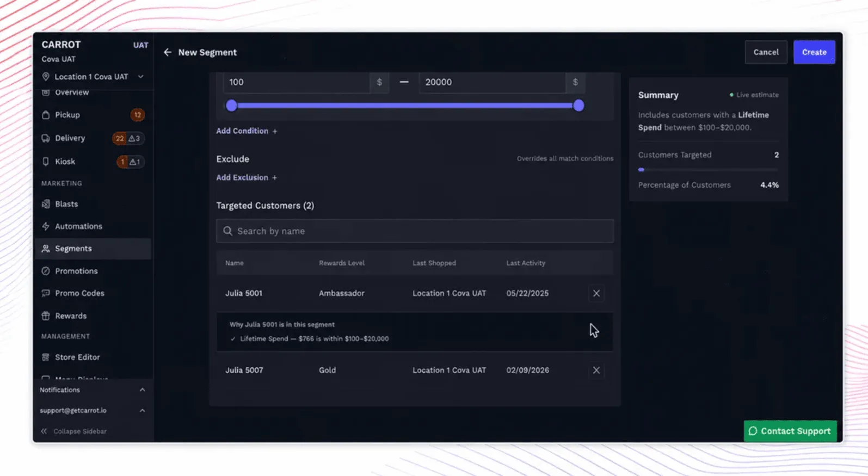Screen dimensions: 868x476
Task: Click the Rewards gift icon
Action: [46, 316]
